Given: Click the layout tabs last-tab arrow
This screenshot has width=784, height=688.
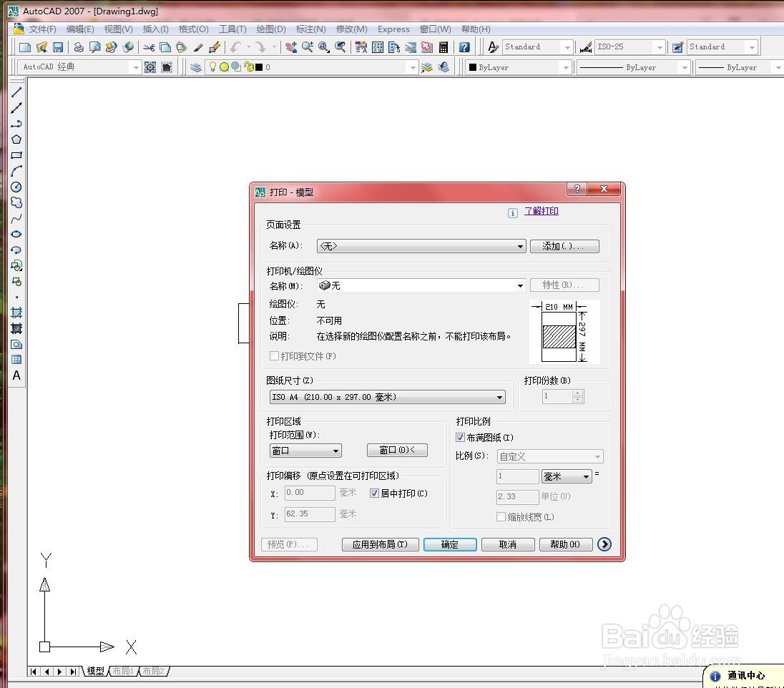Looking at the screenshot, I should pos(73,672).
